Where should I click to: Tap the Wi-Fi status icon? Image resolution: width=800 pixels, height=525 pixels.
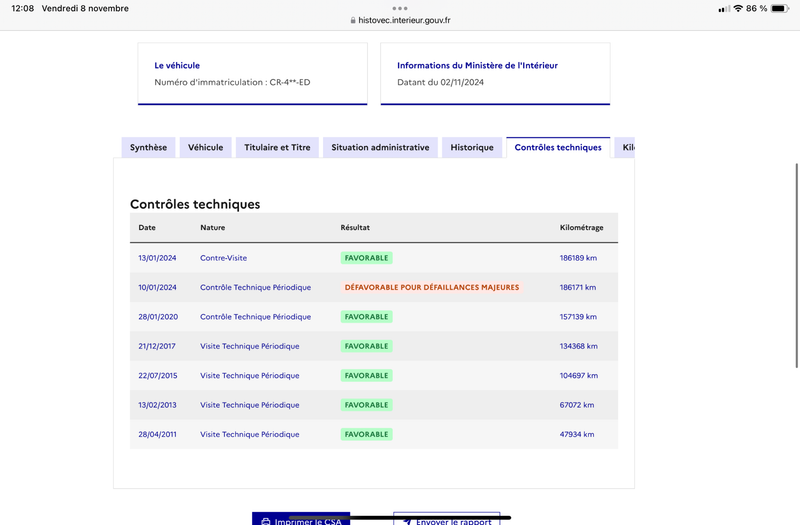coord(738,8)
